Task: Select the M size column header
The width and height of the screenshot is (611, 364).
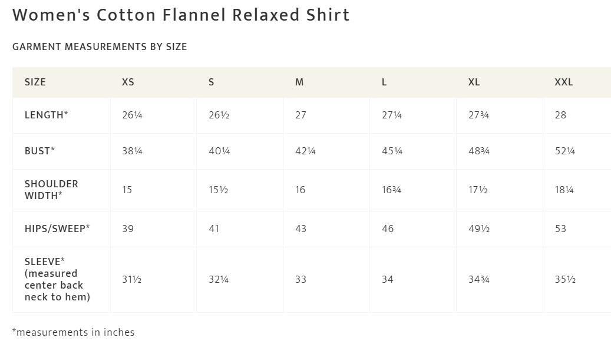Action: click(x=299, y=82)
